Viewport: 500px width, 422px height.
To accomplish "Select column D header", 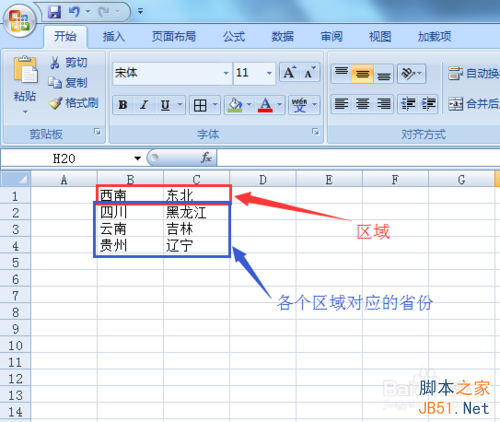I will pyautogui.click(x=263, y=180).
